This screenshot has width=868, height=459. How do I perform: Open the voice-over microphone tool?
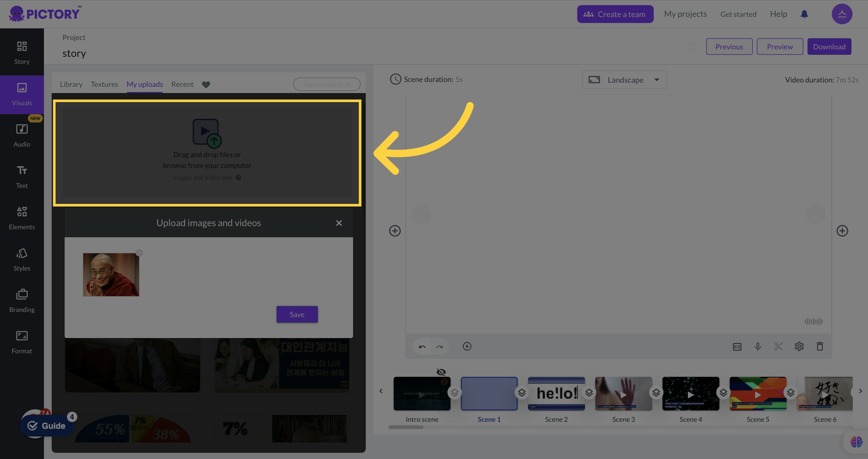click(758, 346)
